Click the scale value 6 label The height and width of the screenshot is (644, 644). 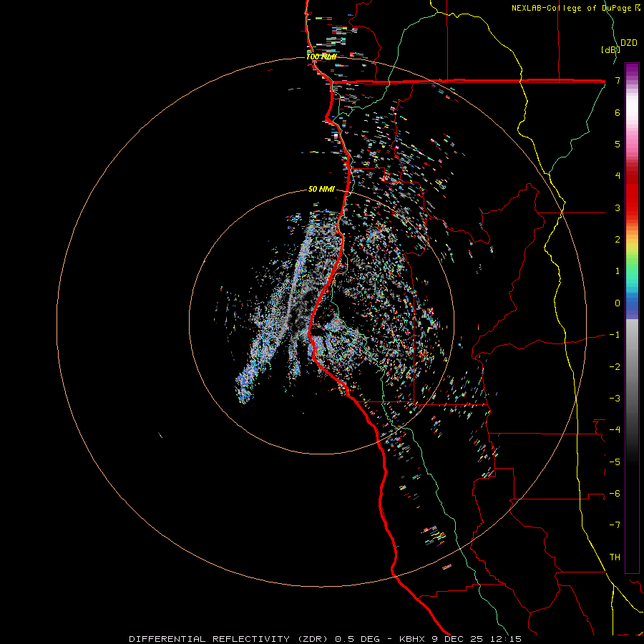tap(618, 112)
